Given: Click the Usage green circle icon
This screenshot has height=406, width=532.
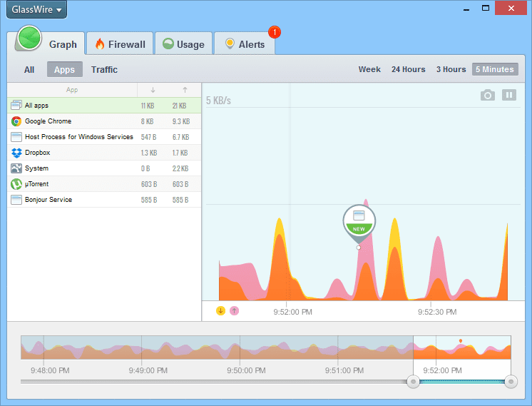Looking at the screenshot, I should coord(168,44).
